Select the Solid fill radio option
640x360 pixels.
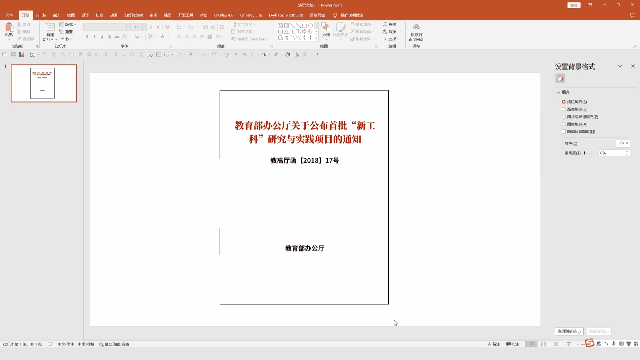click(564, 102)
